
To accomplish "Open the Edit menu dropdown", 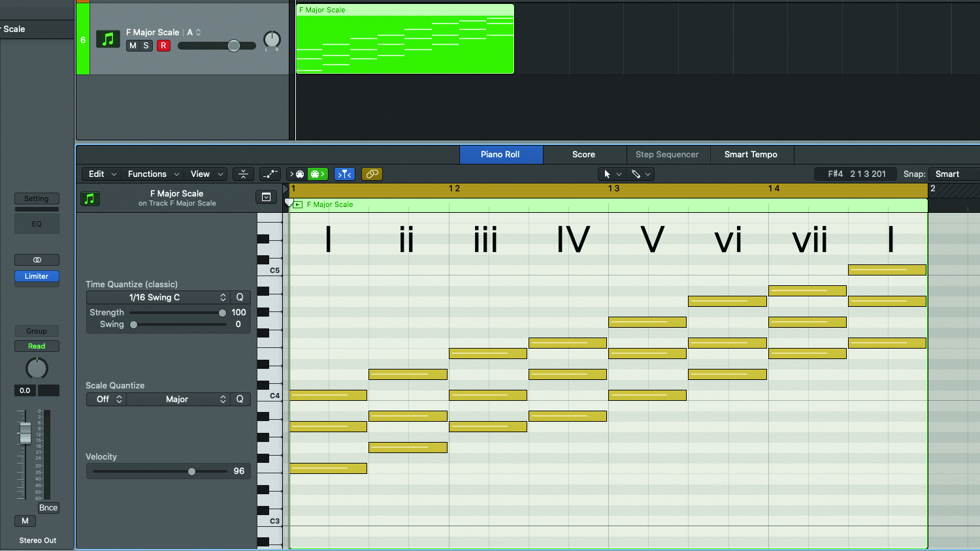I will (x=102, y=174).
